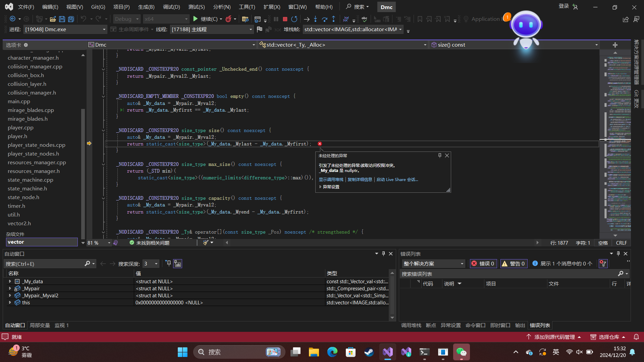The height and width of the screenshot is (362, 644).
Task: Click the Find in Files folder-search icon
Action: tap(245, 19)
